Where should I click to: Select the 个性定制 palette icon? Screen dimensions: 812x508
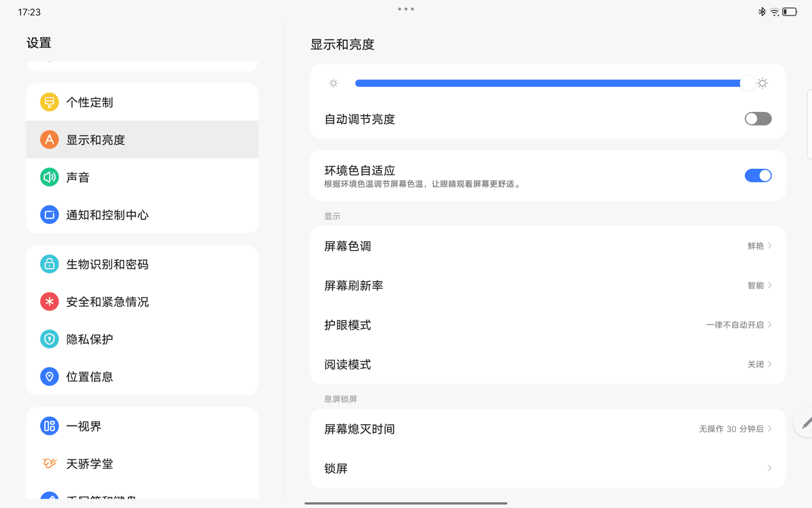49,102
